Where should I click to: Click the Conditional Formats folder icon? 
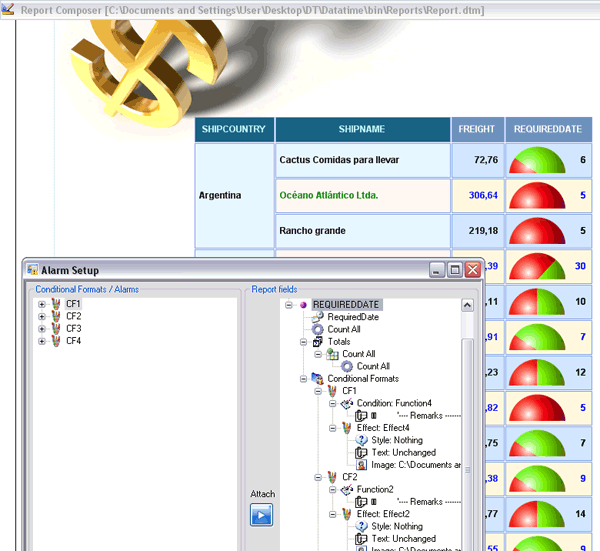318,378
